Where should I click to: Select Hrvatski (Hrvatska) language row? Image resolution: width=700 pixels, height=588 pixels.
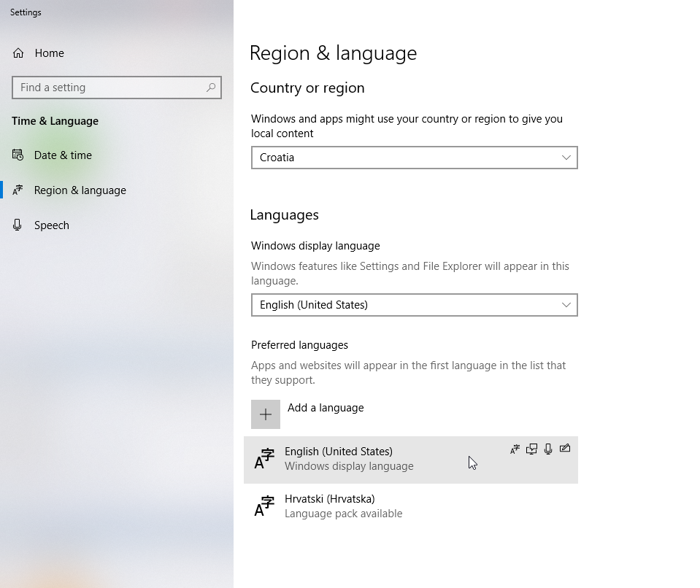[x=411, y=507]
